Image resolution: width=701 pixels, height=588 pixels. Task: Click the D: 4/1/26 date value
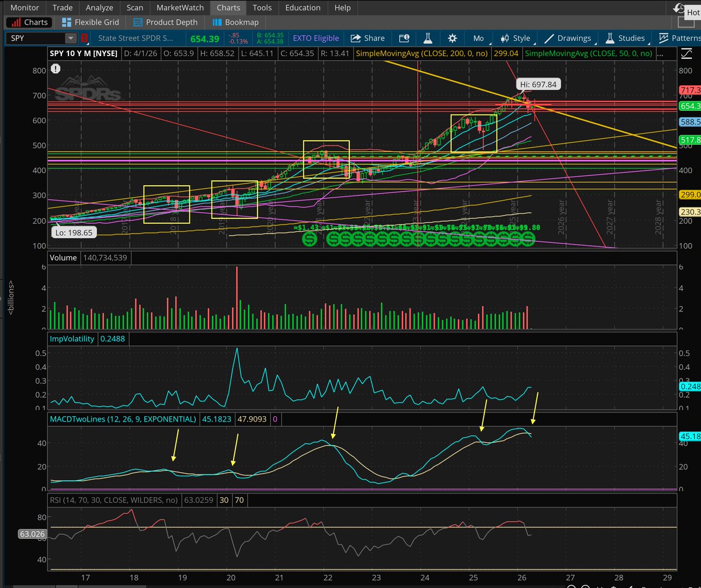[x=141, y=53]
